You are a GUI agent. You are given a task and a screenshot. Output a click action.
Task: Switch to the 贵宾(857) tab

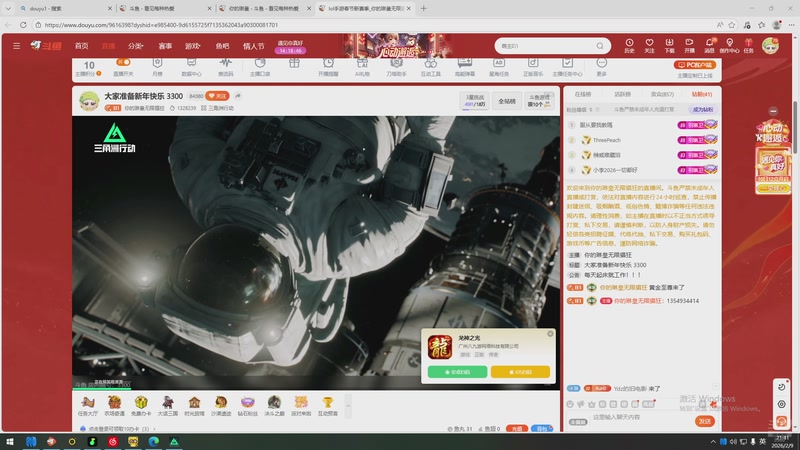tap(662, 94)
